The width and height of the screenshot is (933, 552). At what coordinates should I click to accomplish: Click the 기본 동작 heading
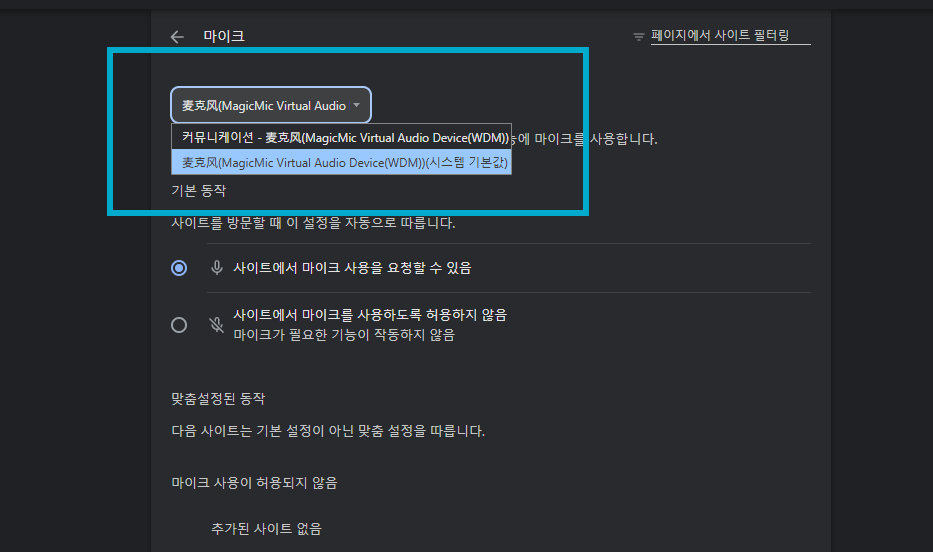199,191
